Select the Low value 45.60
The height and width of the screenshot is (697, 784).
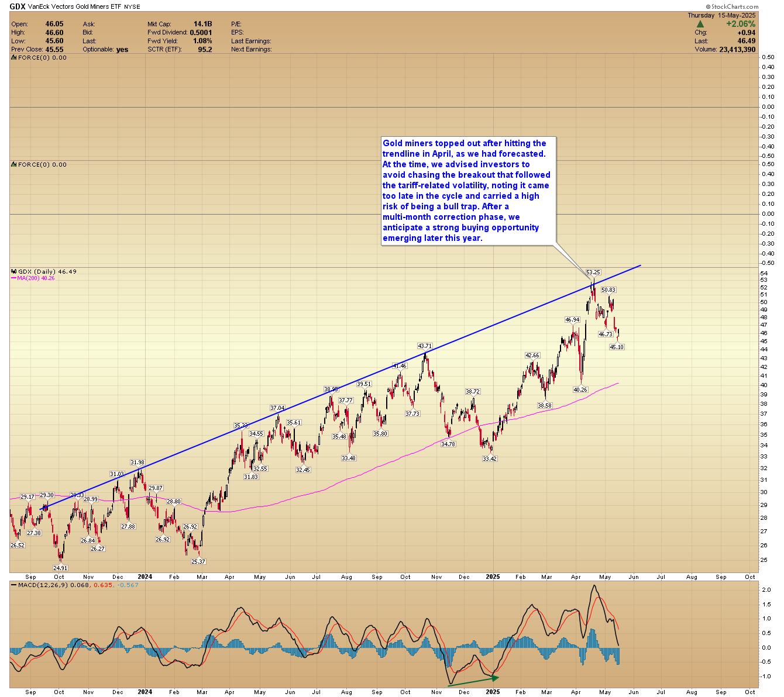pos(54,41)
